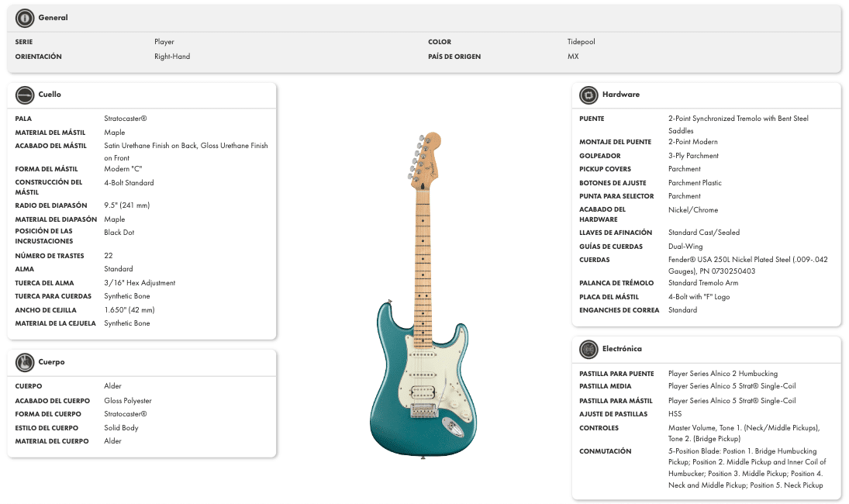The image size is (849, 504).
Task: Click the ALMA value Standard
Action: [x=118, y=269]
